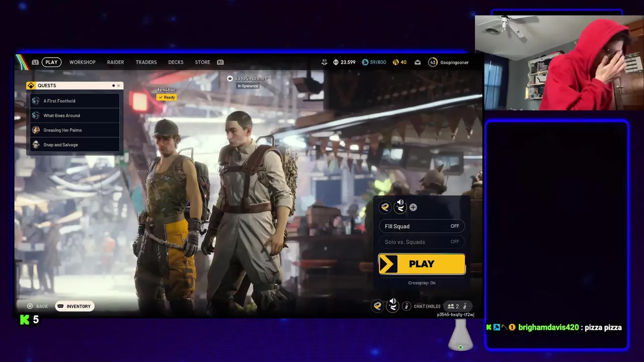The image size is (644, 362).
Task: Click the Snap and Salvage quest giver portrait
Action: tap(36, 144)
